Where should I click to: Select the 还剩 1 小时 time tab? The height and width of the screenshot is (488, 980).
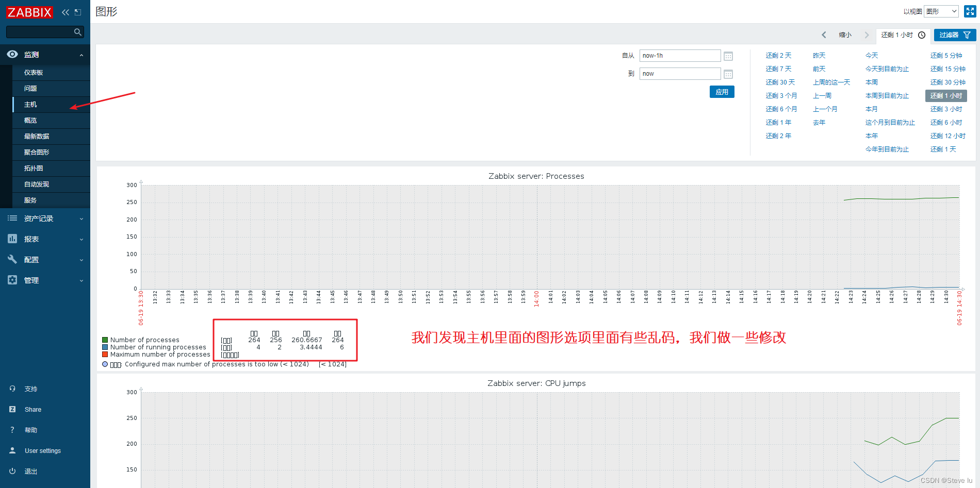tap(903, 35)
